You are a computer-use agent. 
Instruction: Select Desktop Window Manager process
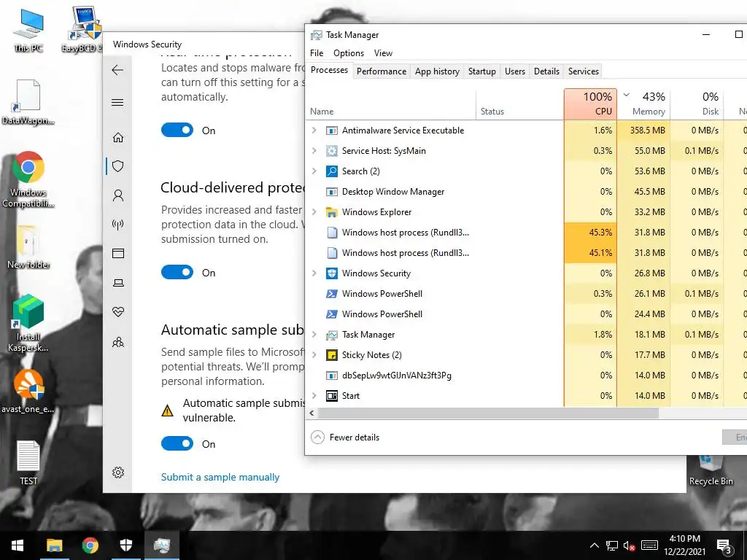526,192
